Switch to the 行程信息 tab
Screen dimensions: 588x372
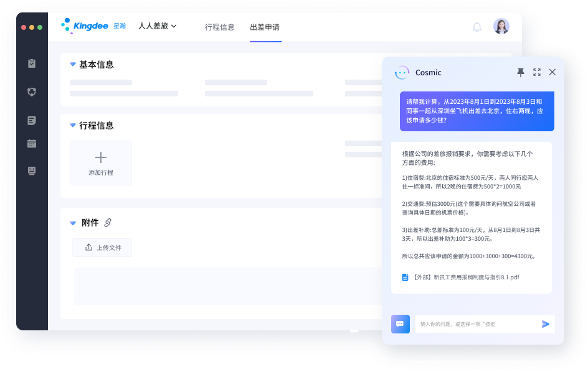point(220,27)
